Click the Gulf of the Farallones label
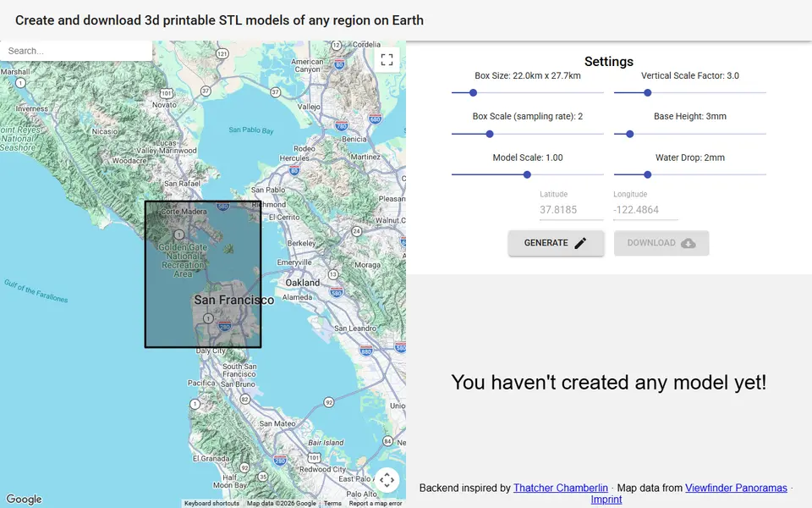 pyautogui.click(x=36, y=290)
